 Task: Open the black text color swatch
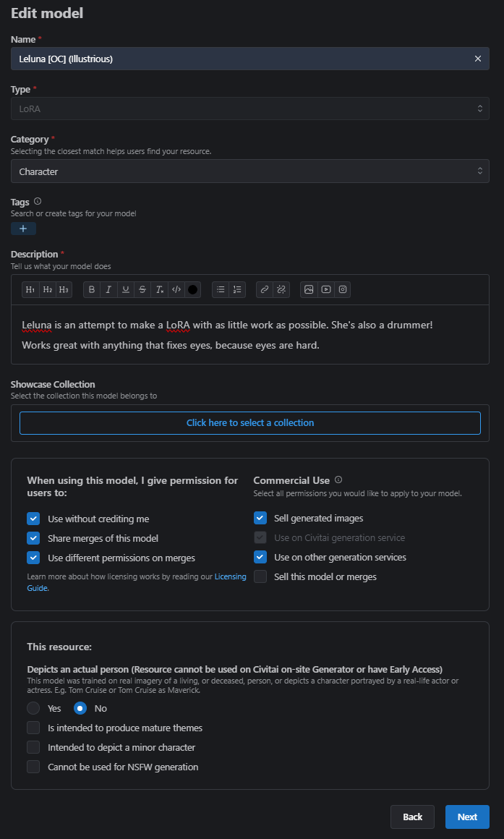point(192,289)
